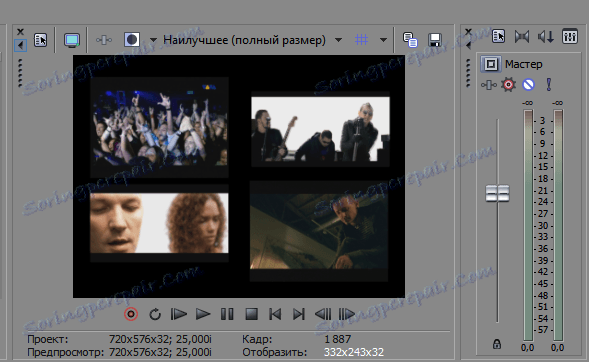The image size is (589, 362).
Task: Click the Мастер bus icon
Action: tap(491, 64)
